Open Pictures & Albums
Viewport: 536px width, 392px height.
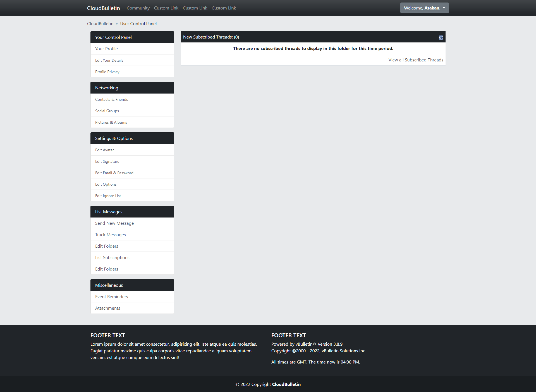click(111, 122)
